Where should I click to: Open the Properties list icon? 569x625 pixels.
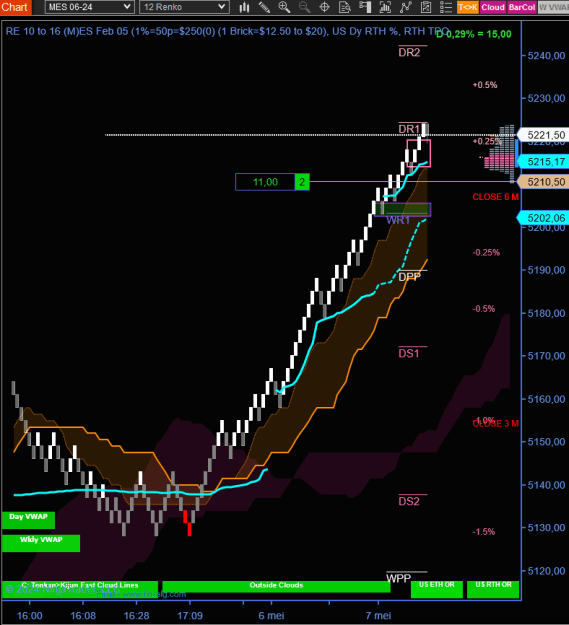[x=446, y=7]
